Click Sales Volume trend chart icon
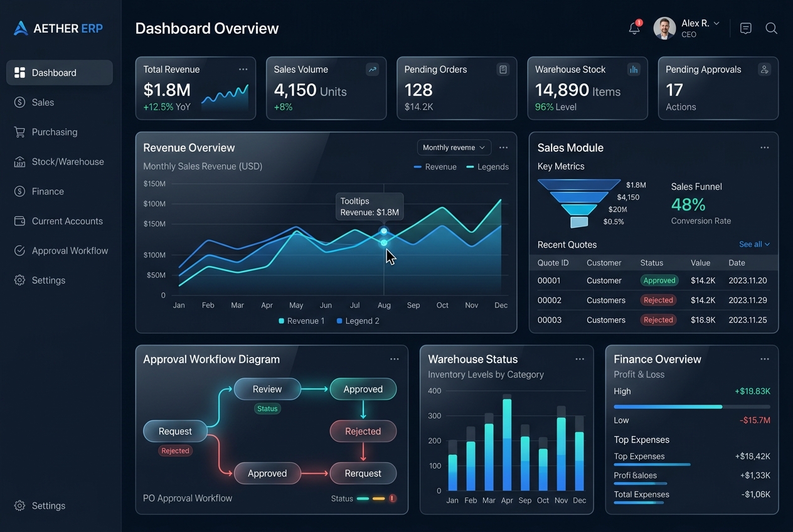The image size is (793, 532). coord(373,70)
